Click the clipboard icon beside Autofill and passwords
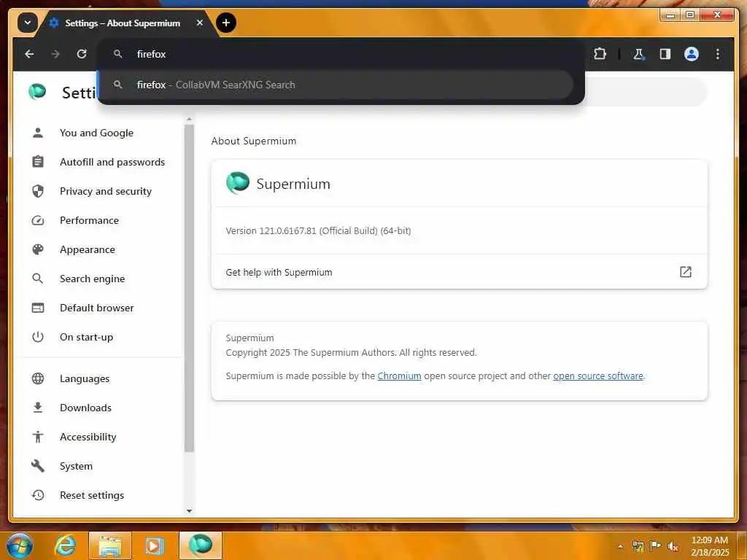The image size is (747, 560). coord(38,162)
